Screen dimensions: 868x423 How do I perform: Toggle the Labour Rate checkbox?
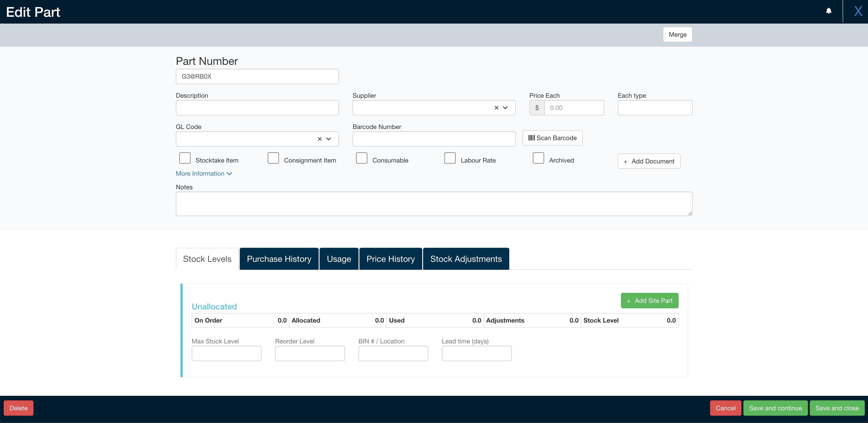pos(450,158)
